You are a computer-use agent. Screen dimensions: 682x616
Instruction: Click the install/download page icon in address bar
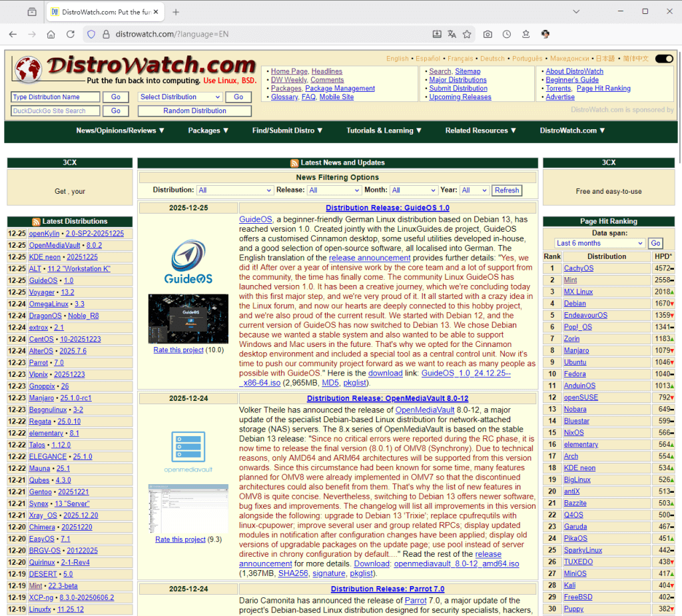point(437,34)
